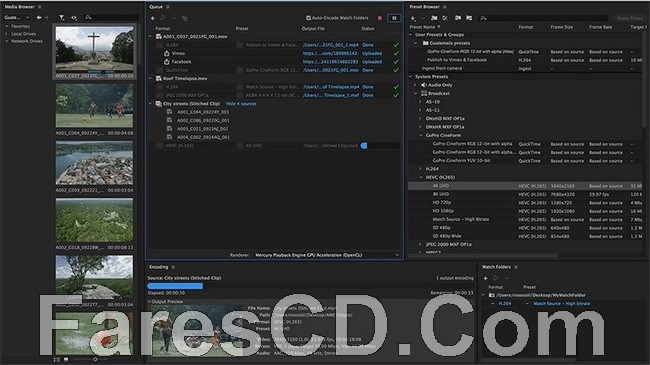Click the import presets icon
The width and height of the screenshot is (650, 365).
[x=458, y=18]
